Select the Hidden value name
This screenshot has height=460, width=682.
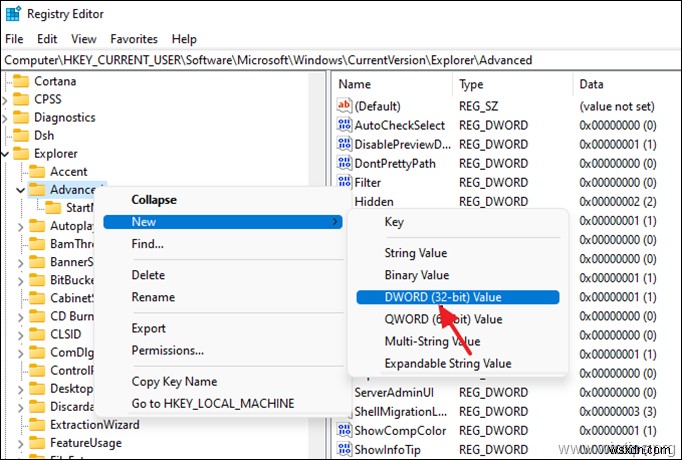point(374,202)
